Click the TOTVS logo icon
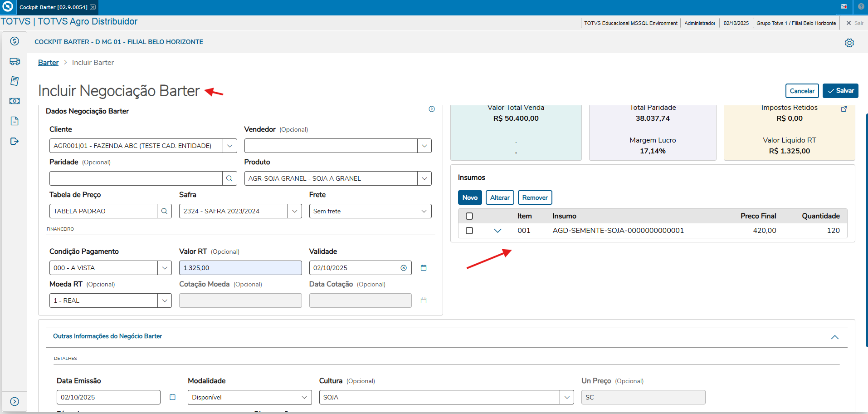Image resolution: width=868 pixels, height=414 pixels. [8, 7]
